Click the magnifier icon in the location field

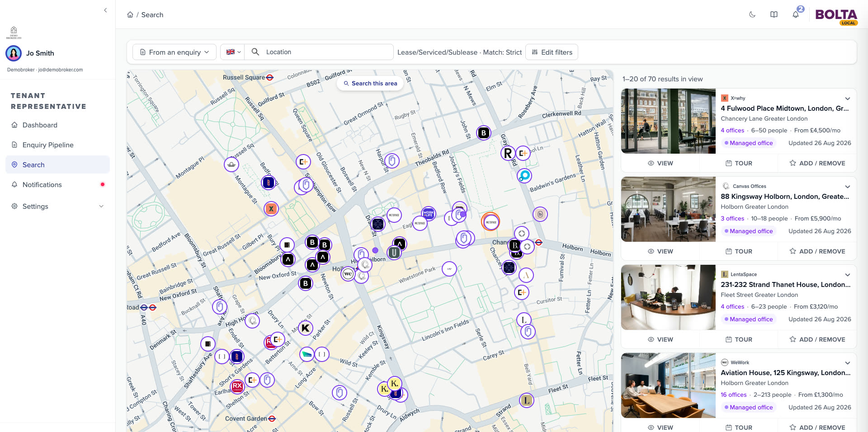255,52
